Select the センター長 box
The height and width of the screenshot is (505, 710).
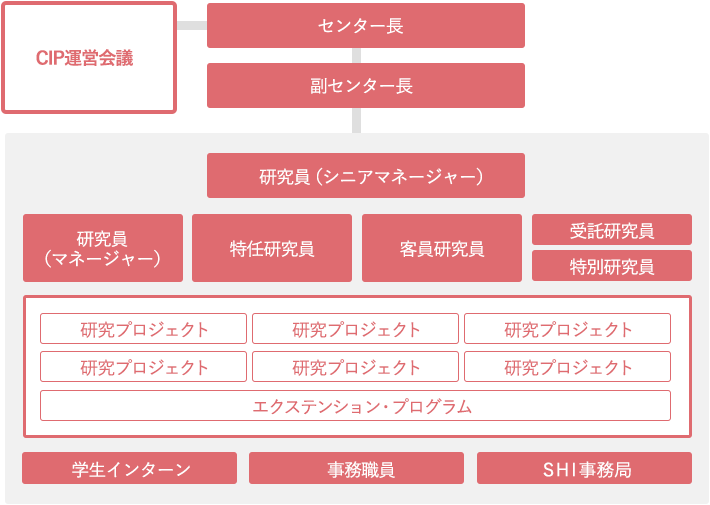[366, 25]
